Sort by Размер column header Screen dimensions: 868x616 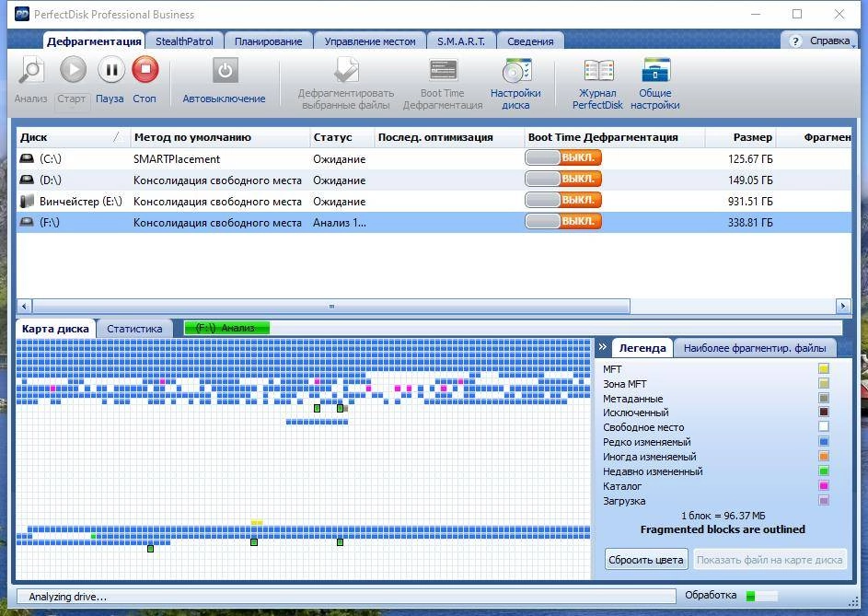[741, 137]
